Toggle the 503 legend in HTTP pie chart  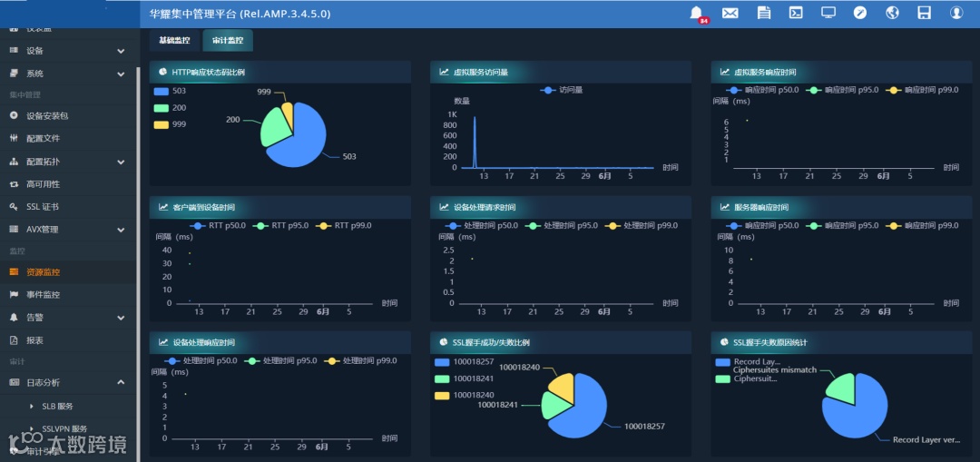click(x=170, y=91)
